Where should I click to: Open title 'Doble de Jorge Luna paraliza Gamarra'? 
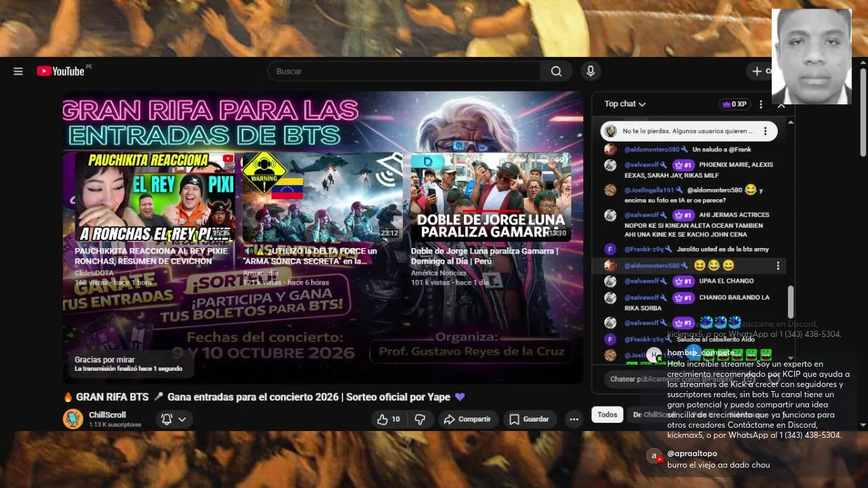click(x=484, y=256)
